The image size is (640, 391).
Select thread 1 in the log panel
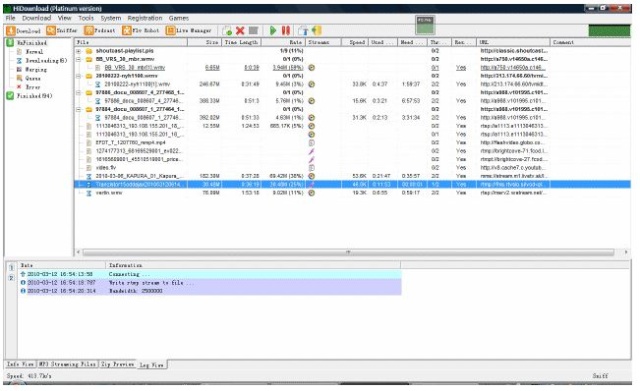pos(11,268)
